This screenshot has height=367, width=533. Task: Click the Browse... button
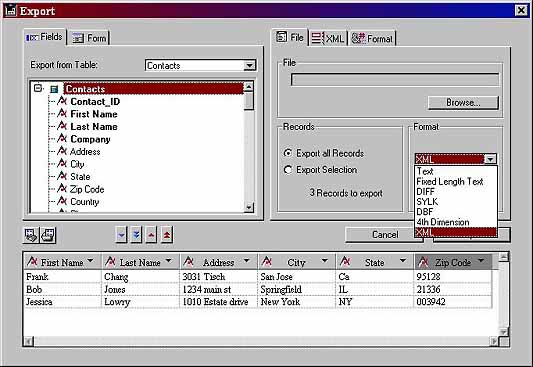(x=463, y=103)
